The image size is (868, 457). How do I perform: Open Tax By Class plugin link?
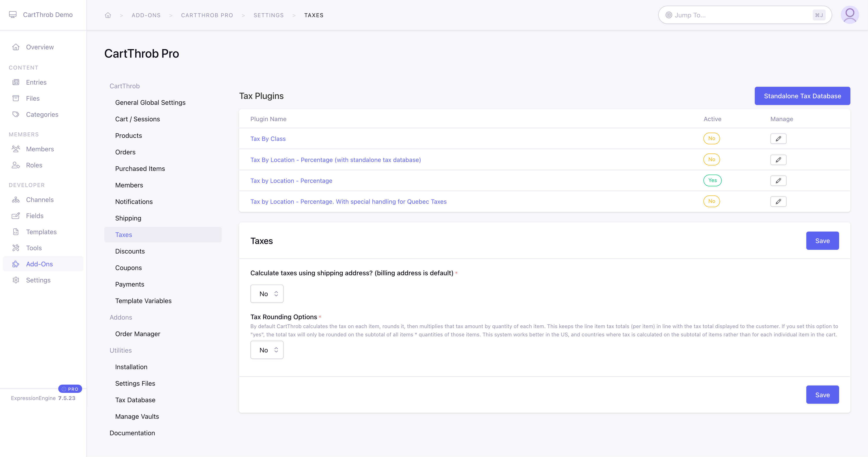tap(268, 139)
